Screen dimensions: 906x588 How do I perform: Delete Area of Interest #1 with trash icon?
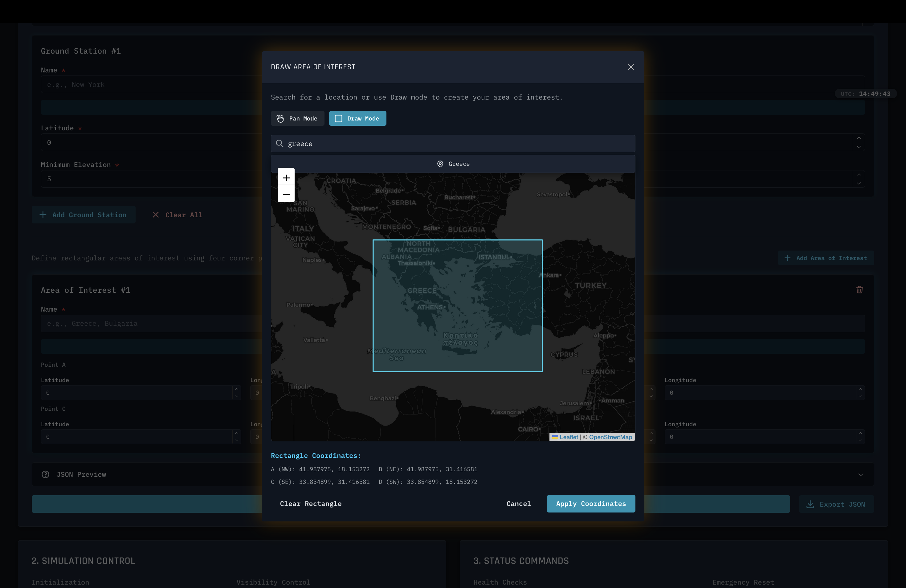pos(859,290)
